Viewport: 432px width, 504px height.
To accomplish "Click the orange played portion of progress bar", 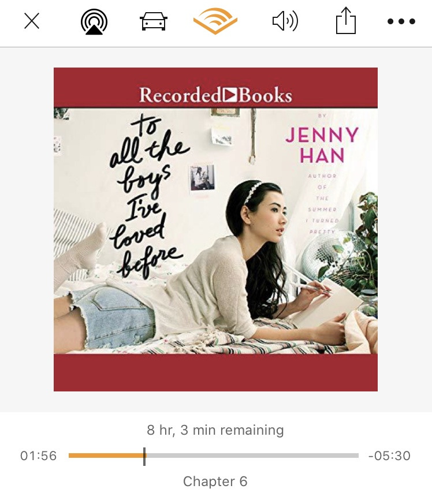I will point(106,456).
